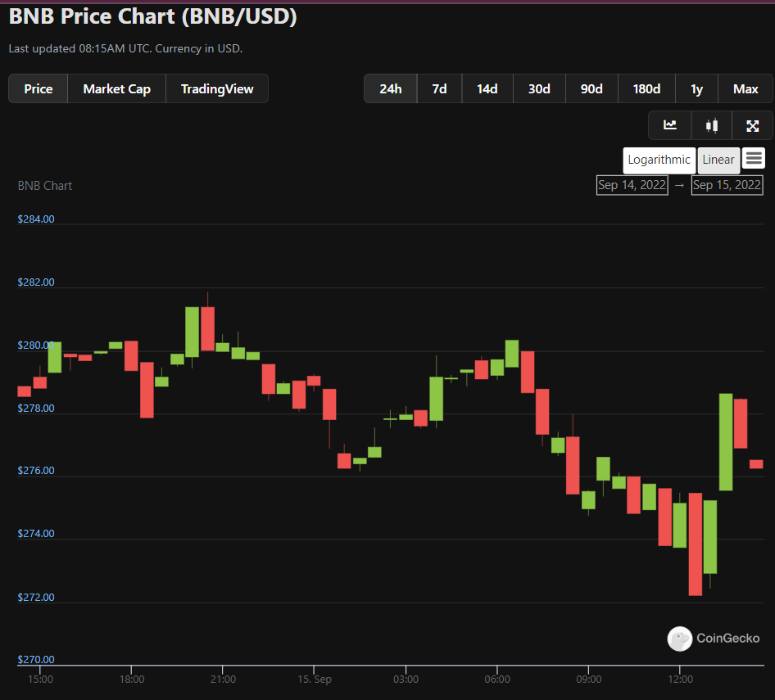The image size is (775, 700).
Task: Click the 03:00 time axis label
Action: [406, 680]
